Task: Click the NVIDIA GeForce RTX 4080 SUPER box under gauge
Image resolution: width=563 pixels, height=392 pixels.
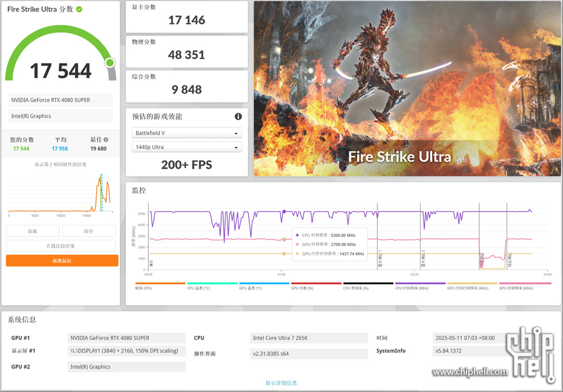Action: (x=61, y=100)
